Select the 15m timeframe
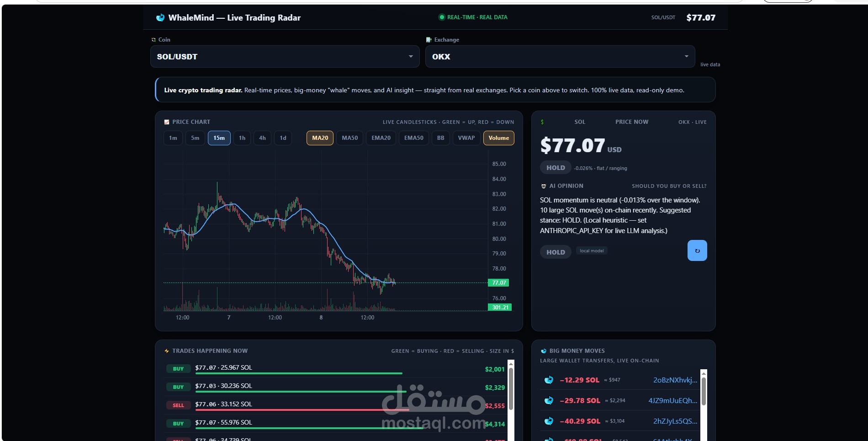The image size is (868, 441). click(x=219, y=138)
